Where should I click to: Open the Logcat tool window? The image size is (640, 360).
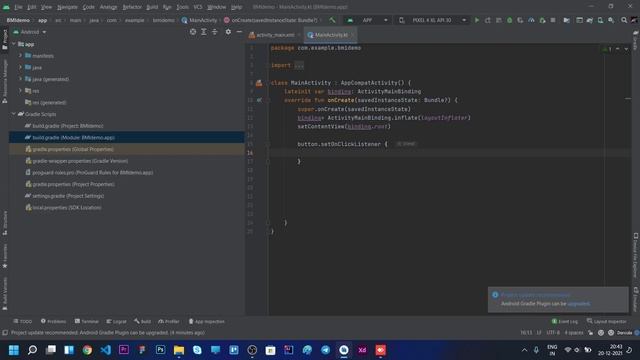coord(116,321)
